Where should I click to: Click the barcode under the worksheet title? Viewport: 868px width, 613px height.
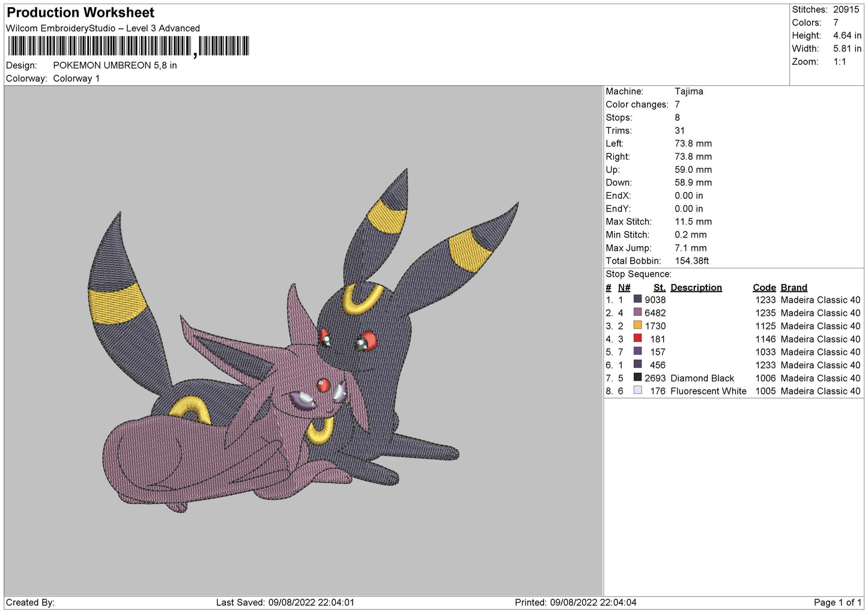pyautogui.click(x=129, y=46)
